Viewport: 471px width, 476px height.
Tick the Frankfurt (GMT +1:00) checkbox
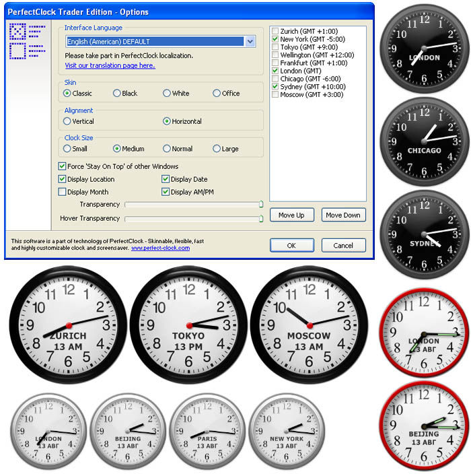click(x=275, y=63)
